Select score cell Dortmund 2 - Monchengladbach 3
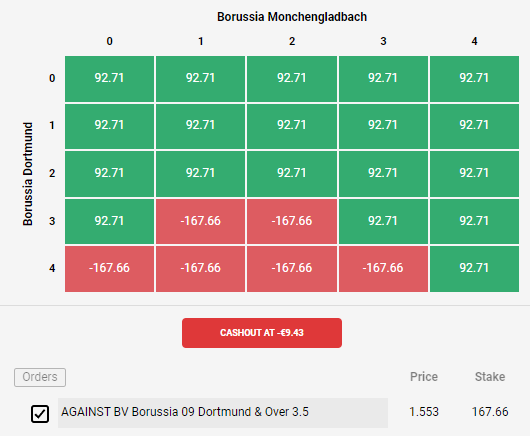530x436 pixels. click(x=383, y=174)
